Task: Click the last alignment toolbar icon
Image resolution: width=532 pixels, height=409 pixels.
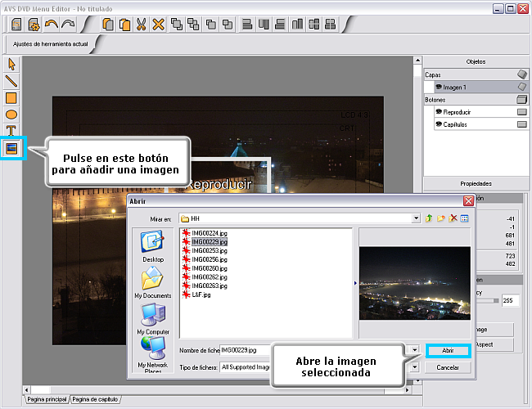Action: (x=330, y=25)
